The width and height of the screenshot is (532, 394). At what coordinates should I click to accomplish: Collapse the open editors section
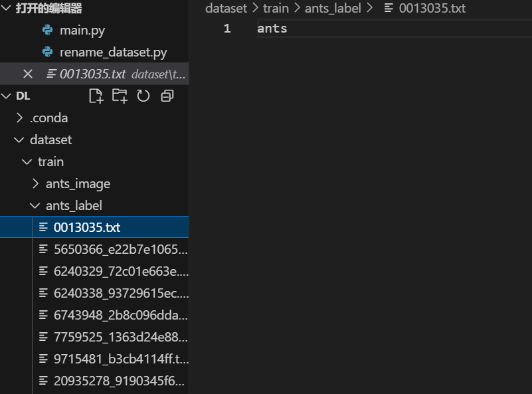coord(6,8)
